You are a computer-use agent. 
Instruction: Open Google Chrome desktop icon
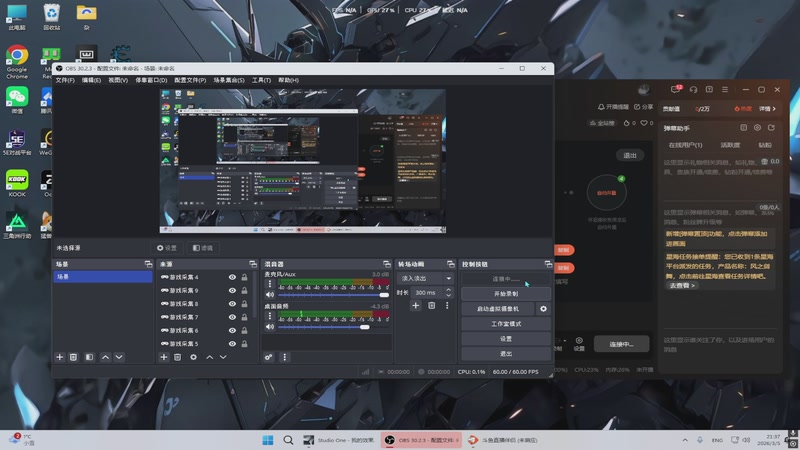point(17,62)
